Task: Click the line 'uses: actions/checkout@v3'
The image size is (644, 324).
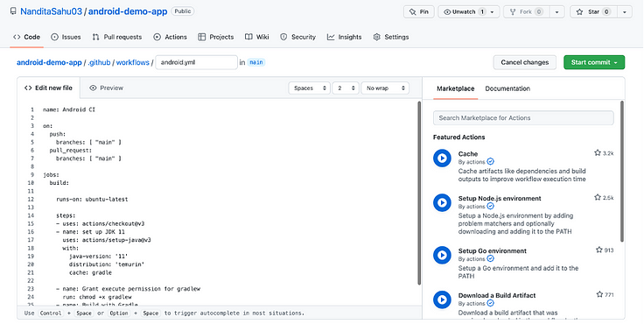Action: click(101, 224)
